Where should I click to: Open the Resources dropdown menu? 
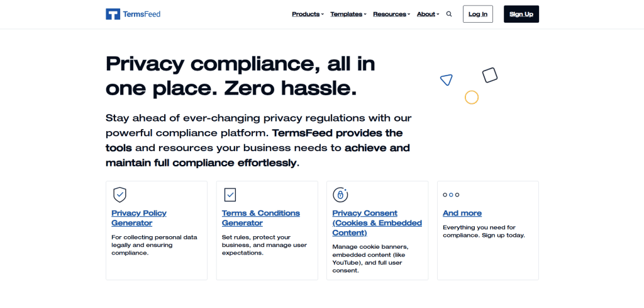point(391,14)
